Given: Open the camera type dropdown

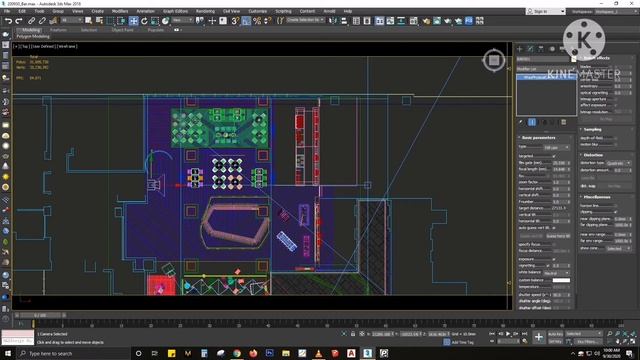Looking at the screenshot, I should [x=557, y=147].
